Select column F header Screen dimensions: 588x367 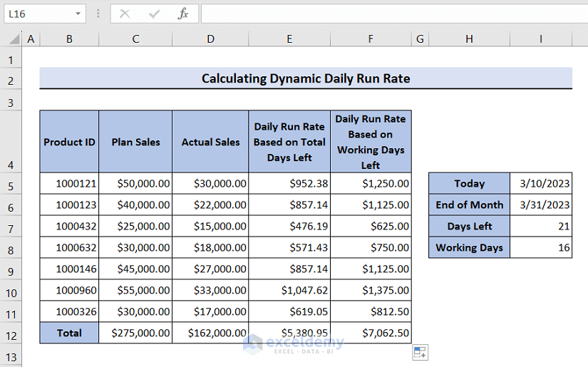pos(371,38)
